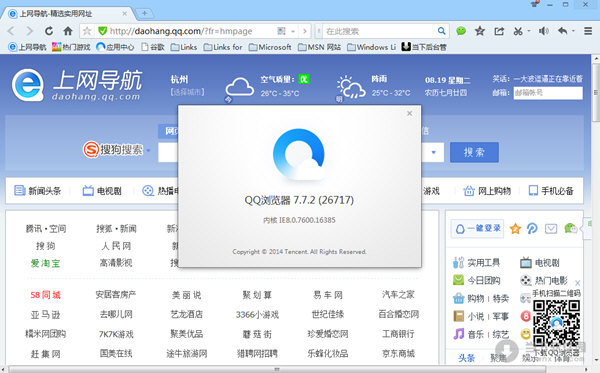Open 电视剧 category in the nav bar
This screenshot has height=373, width=600.
(x=102, y=191)
